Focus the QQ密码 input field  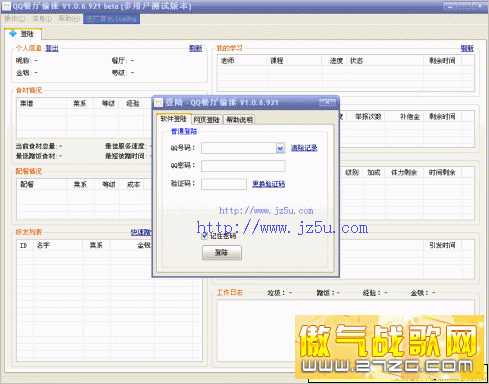[243, 166]
